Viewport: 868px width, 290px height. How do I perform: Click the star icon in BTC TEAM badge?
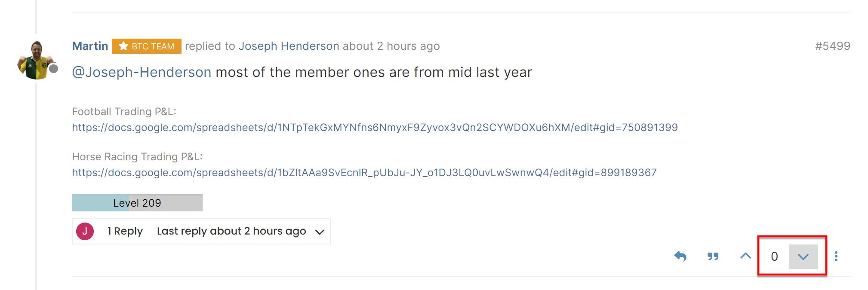[x=123, y=46]
